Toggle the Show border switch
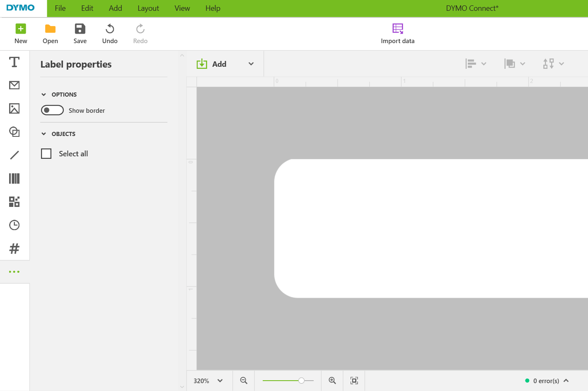Screen dimensions: 588x391 52,110
